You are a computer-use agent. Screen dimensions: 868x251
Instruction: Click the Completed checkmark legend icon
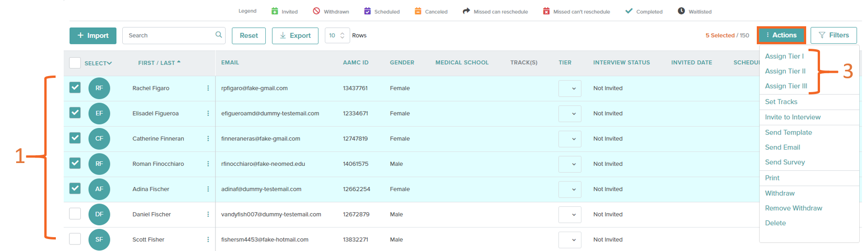[x=629, y=11]
